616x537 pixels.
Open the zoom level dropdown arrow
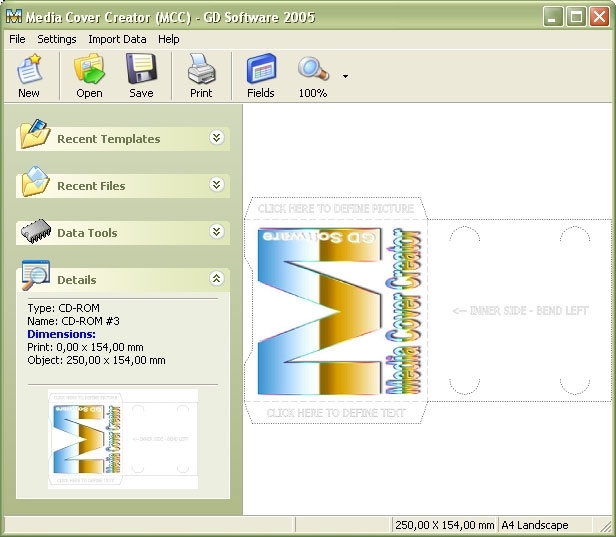tap(345, 76)
